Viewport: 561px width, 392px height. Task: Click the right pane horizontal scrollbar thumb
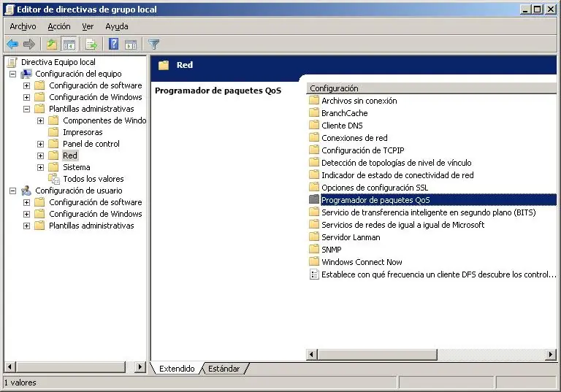[x=377, y=355]
